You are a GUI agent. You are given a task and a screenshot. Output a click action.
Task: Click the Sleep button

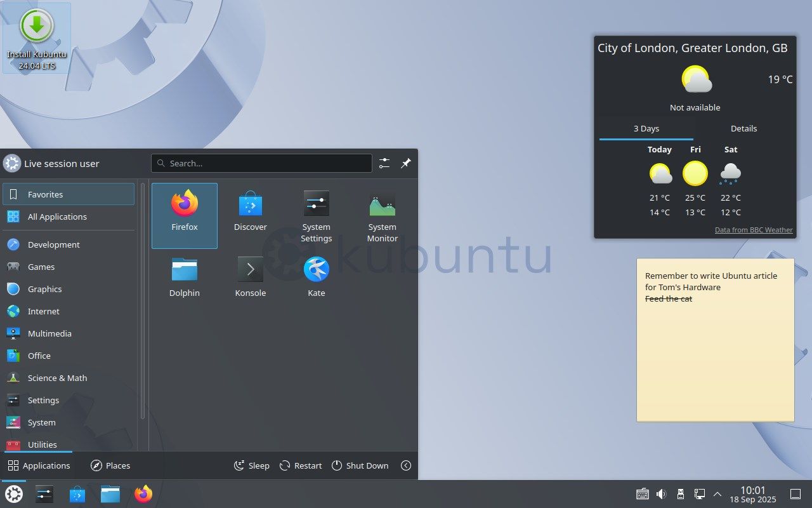[252, 465]
